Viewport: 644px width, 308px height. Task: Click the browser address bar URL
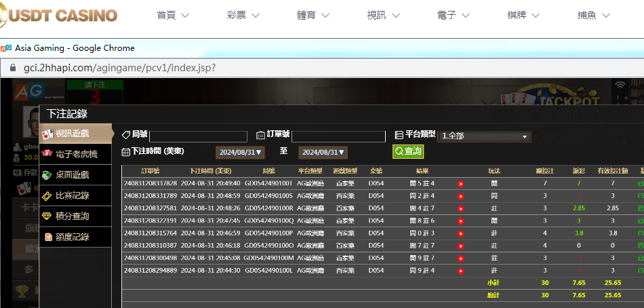(119, 68)
